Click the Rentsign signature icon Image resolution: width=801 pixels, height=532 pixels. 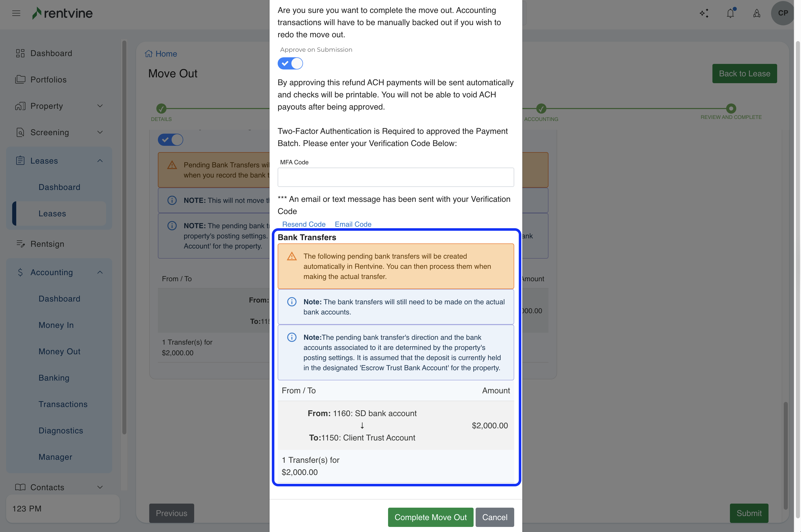pyautogui.click(x=20, y=244)
